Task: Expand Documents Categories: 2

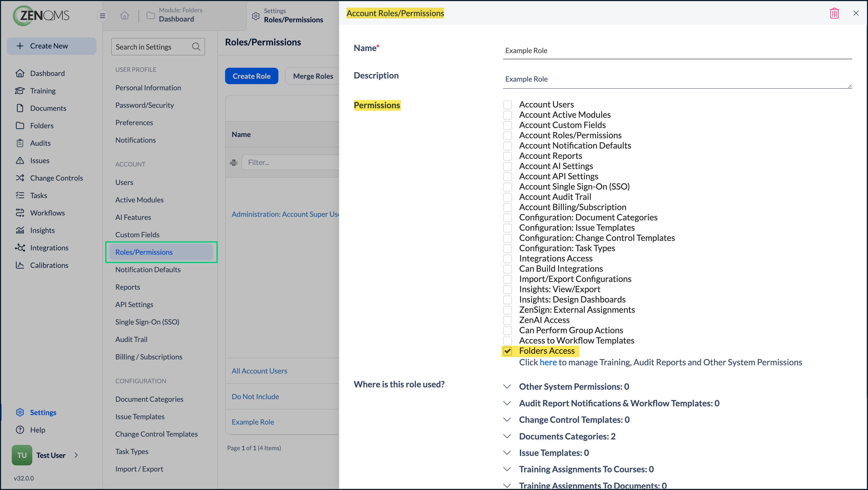Action: click(x=507, y=436)
